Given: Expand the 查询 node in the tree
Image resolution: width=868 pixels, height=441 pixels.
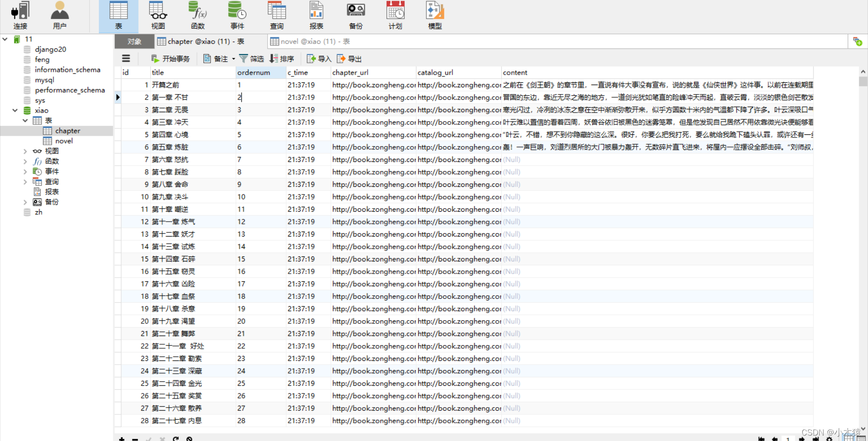Looking at the screenshot, I should pos(25,182).
